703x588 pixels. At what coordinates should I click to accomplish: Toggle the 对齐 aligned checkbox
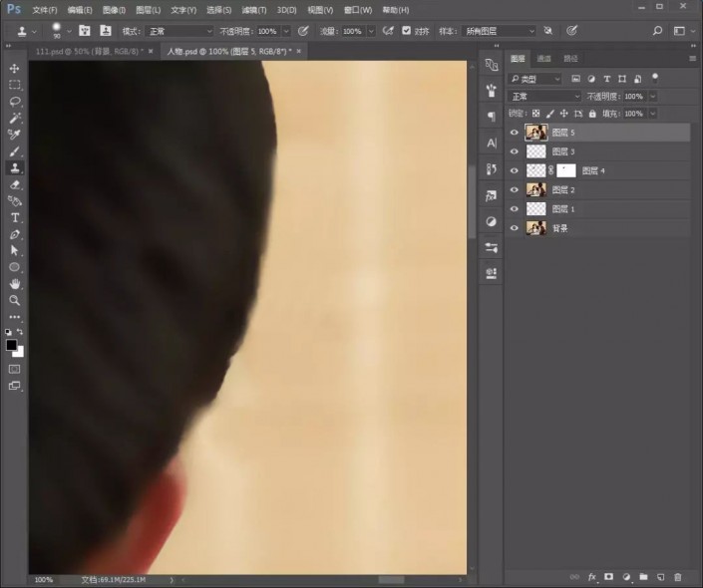pyautogui.click(x=406, y=31)
